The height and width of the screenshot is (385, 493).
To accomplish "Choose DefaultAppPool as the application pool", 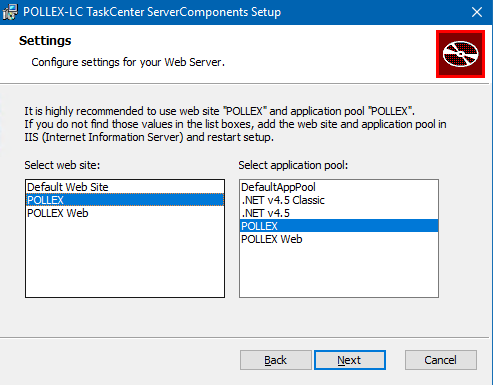I will pos(339,187).
